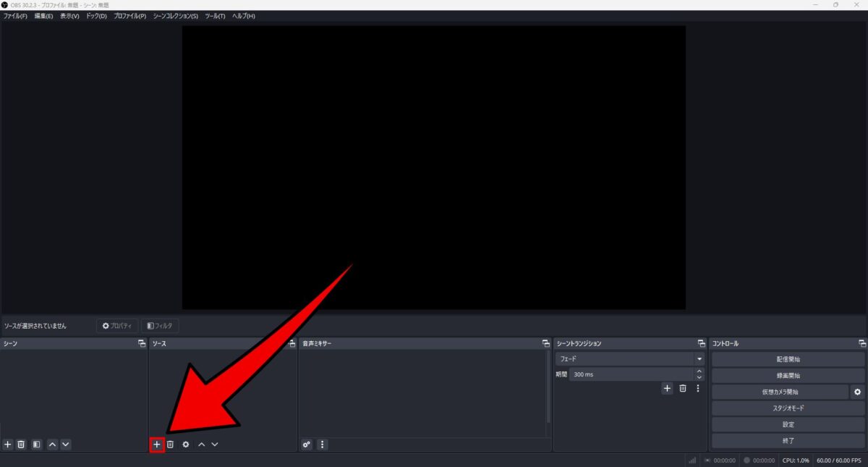Pop out the シーントランジション panel
This screenshot has width=868, height=467.
pyautogui.click(x=701, y=343)
